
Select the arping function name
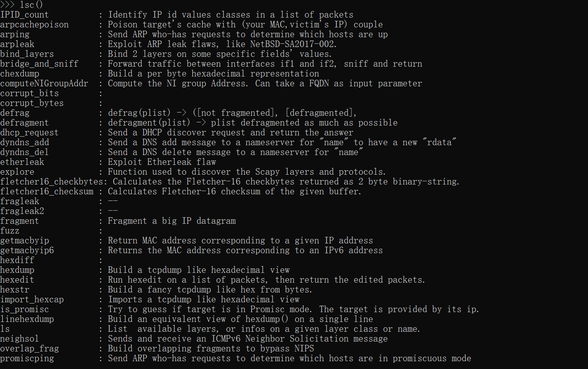pos(15,34)
